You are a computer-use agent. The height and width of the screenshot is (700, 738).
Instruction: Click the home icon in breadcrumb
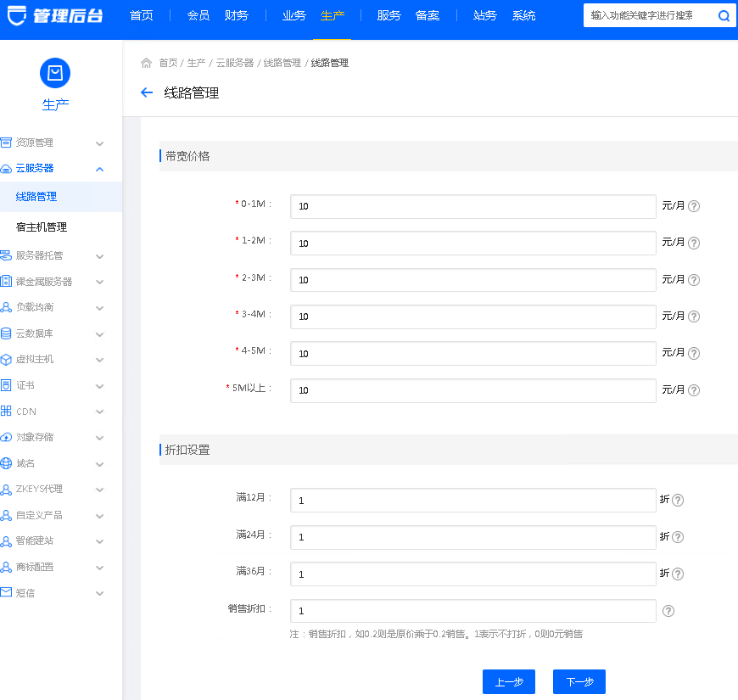click(147, 63)
